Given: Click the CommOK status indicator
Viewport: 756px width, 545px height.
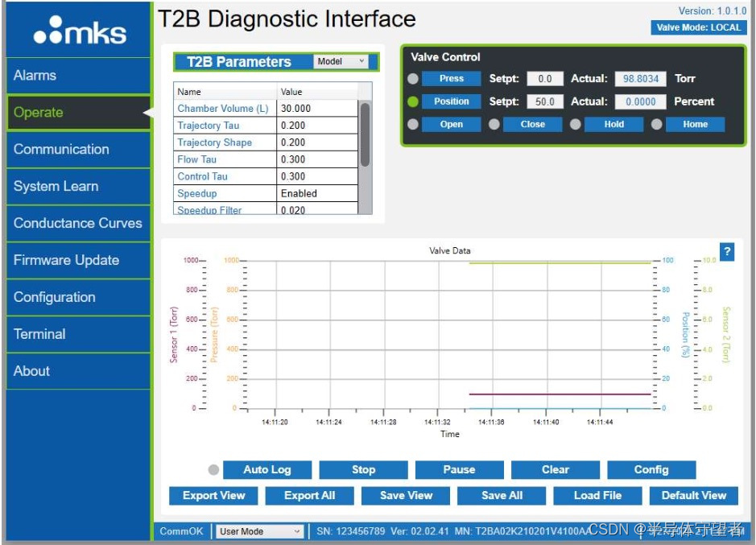Looking at the screenshot, I should pyautogui.click(x=181, y=531).
